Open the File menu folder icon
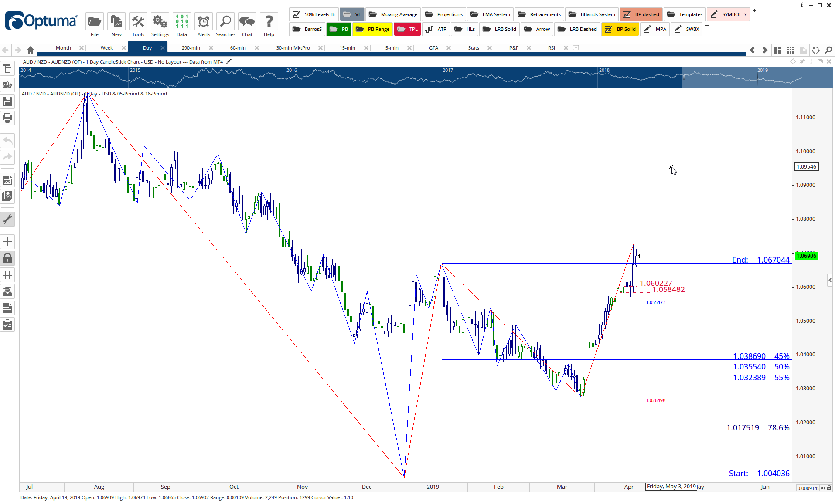The width and height of the screenshot is (835, 504). [95, 21]
